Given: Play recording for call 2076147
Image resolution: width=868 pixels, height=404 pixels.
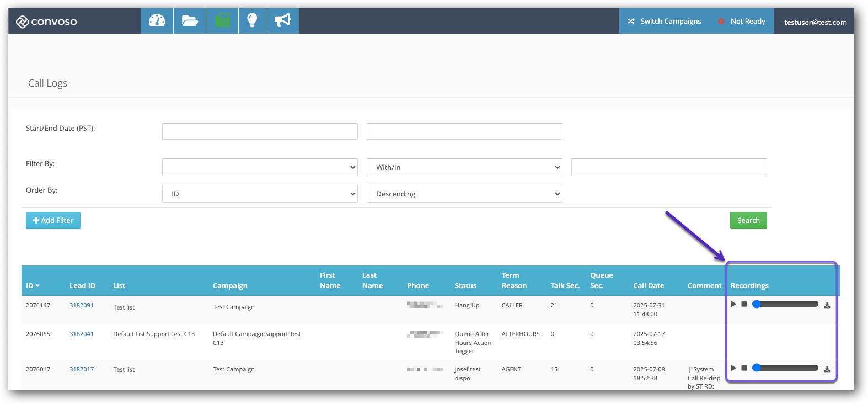Looking at the screenshot, I should point(733,304).
